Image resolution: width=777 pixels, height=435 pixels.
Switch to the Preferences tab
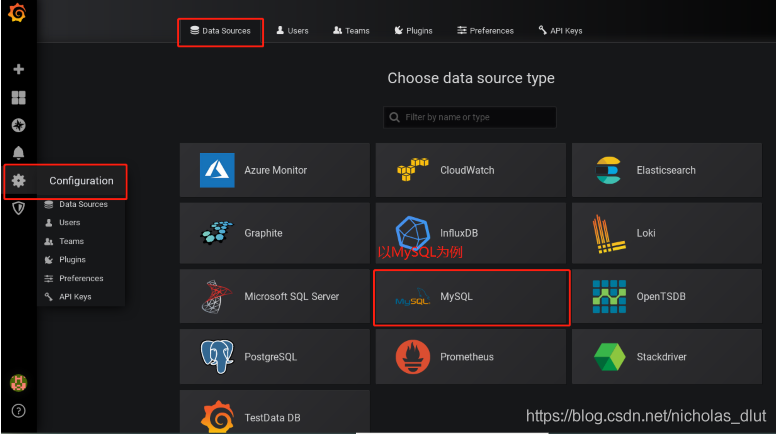tap(485, 31)
